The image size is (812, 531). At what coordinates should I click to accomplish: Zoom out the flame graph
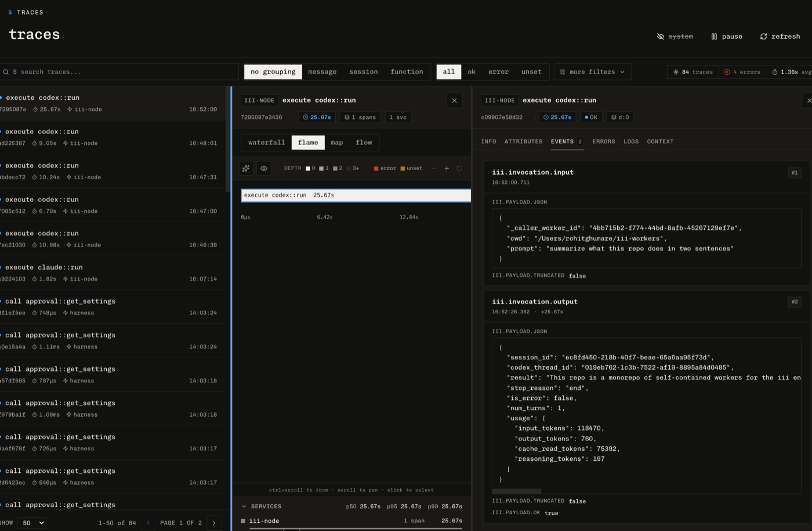pos(434,168)
